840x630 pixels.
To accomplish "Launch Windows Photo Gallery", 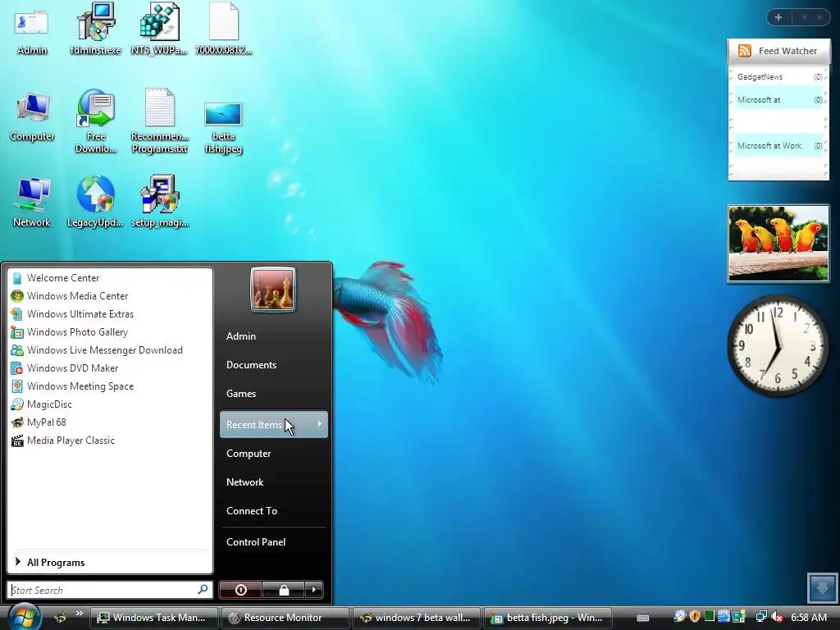I will click(110, 332).
